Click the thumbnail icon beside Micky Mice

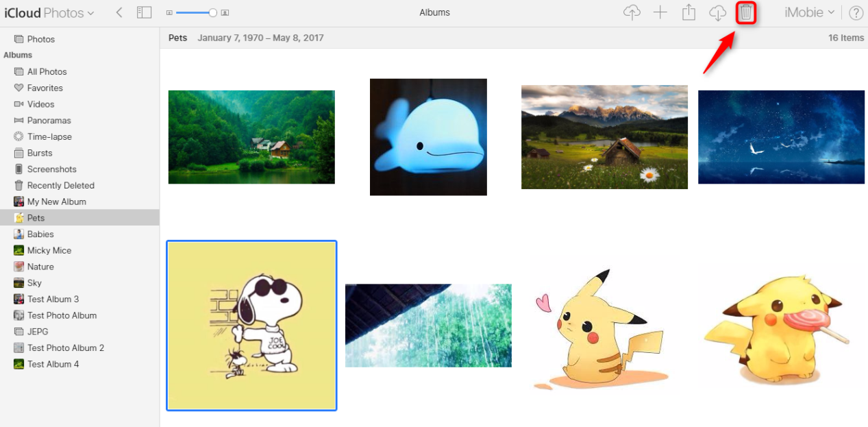(x=19, y=250)
